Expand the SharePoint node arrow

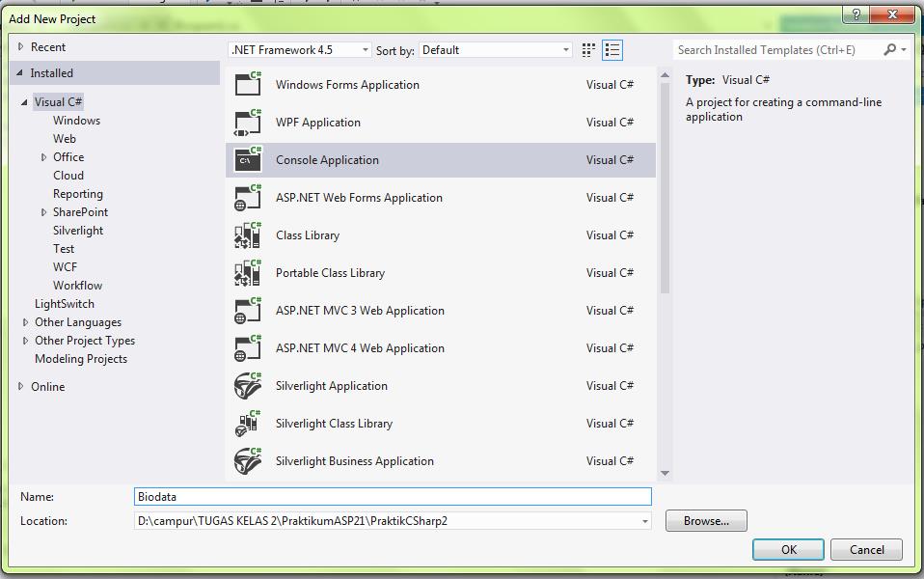coord(43,212)
